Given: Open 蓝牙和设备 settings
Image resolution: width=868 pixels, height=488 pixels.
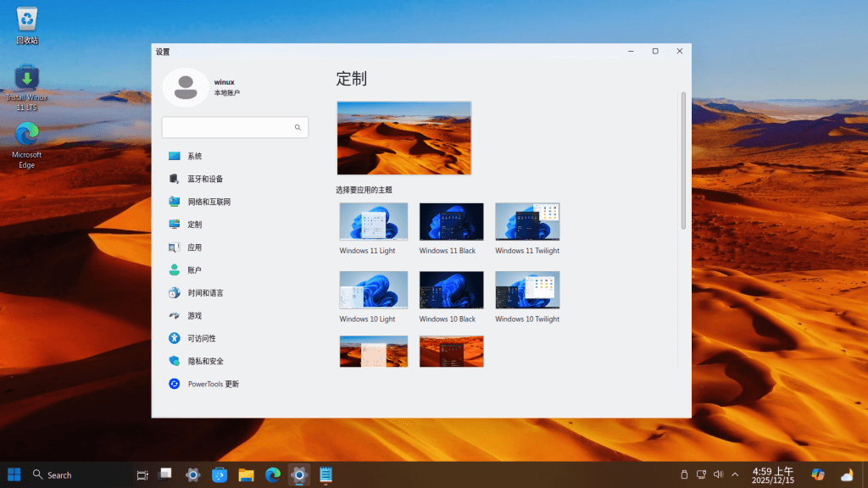Looking at the screenshot, I should point(235,179).
